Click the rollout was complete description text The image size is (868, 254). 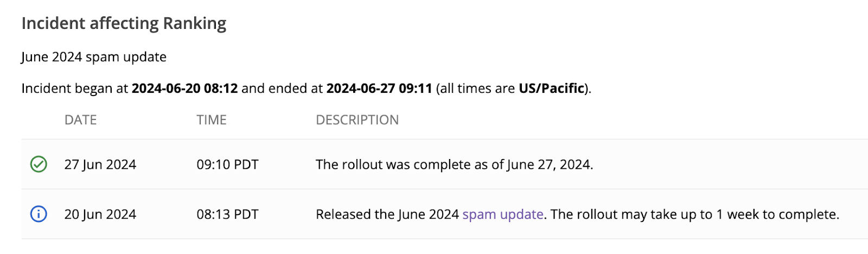(454, 164)
